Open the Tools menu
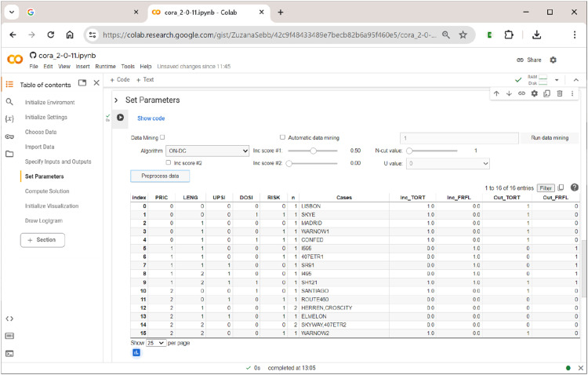588x375 pixels. coord(128,67)
